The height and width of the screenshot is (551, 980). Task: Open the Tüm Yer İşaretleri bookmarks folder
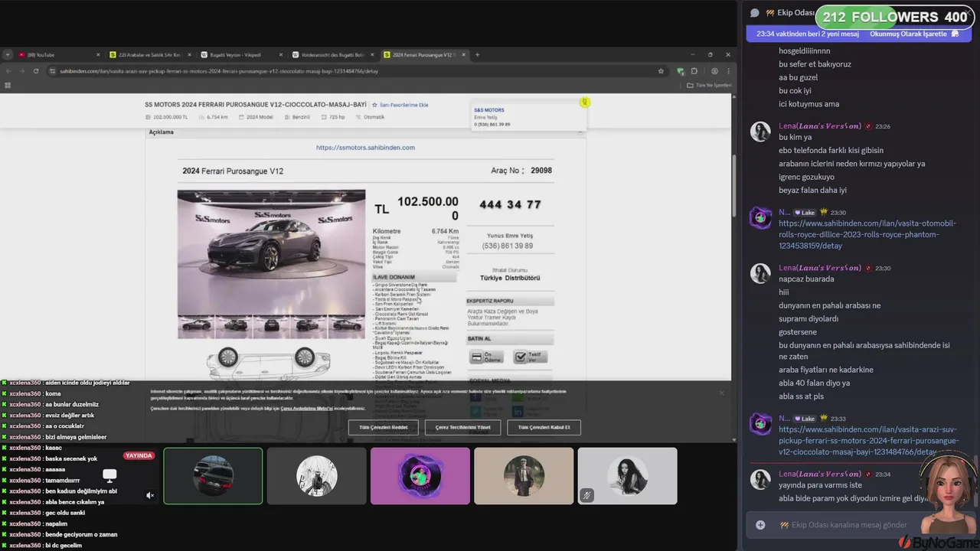[x=709, y=85]
